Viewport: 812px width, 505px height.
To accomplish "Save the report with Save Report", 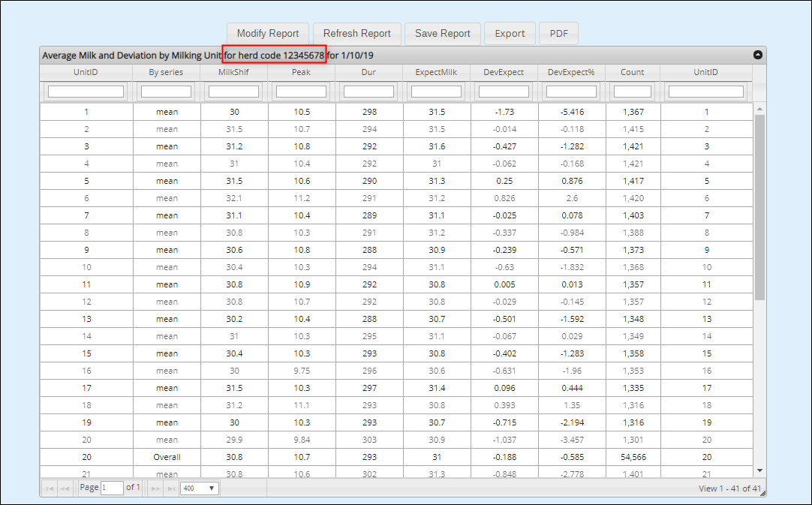I will pyautogui.click(x=442, y=34).
